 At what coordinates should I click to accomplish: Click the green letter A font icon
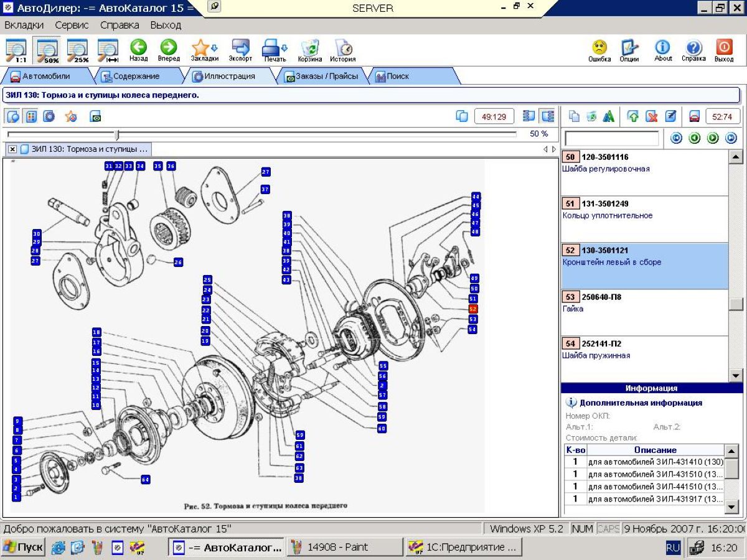click(609, 116)
